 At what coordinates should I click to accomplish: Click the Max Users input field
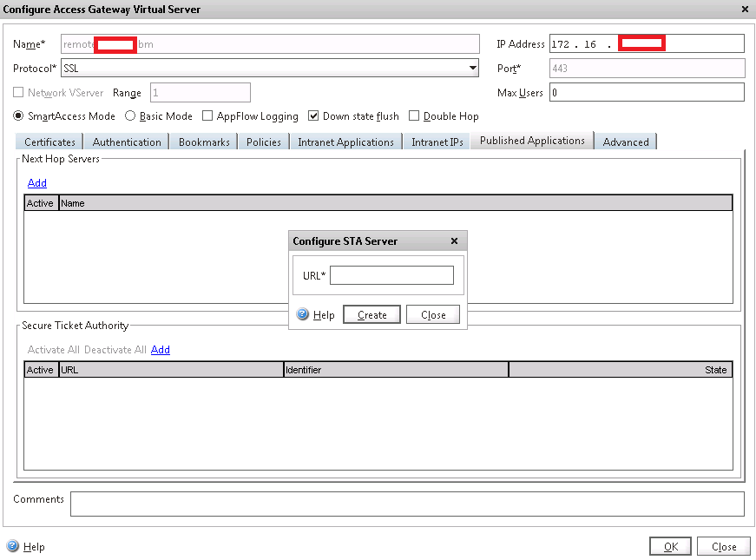(647, 92)
